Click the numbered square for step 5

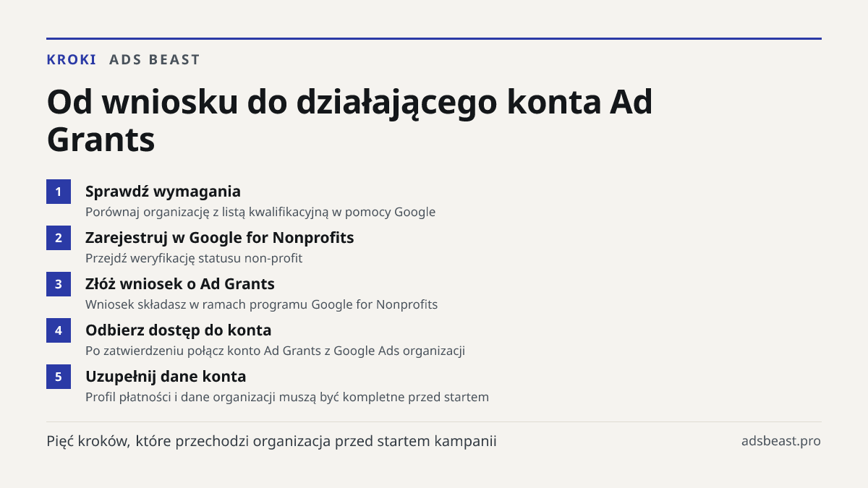[x=59, y=377]
